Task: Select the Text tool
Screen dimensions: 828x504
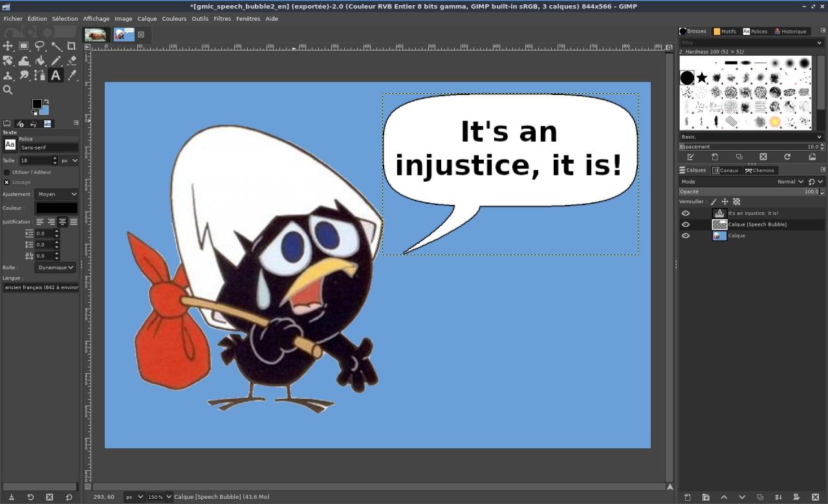Action: (x=56, y=76)
